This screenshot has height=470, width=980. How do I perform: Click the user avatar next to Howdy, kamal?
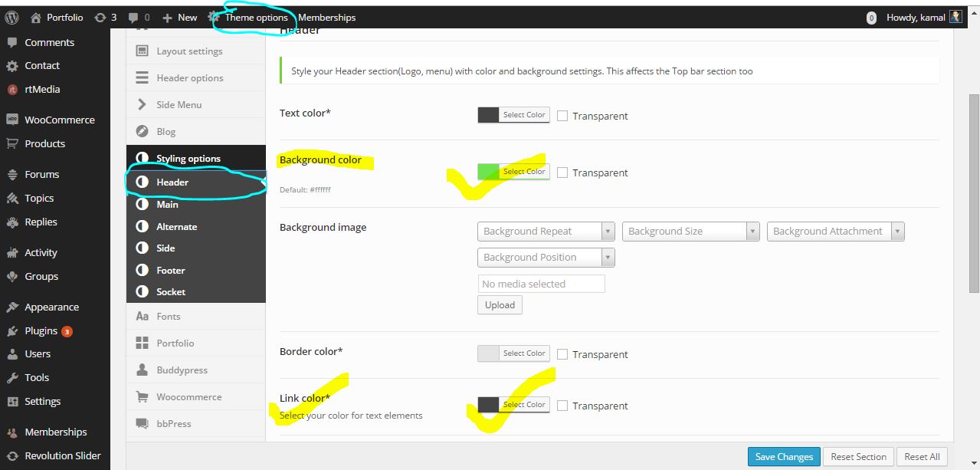point(955,17)
